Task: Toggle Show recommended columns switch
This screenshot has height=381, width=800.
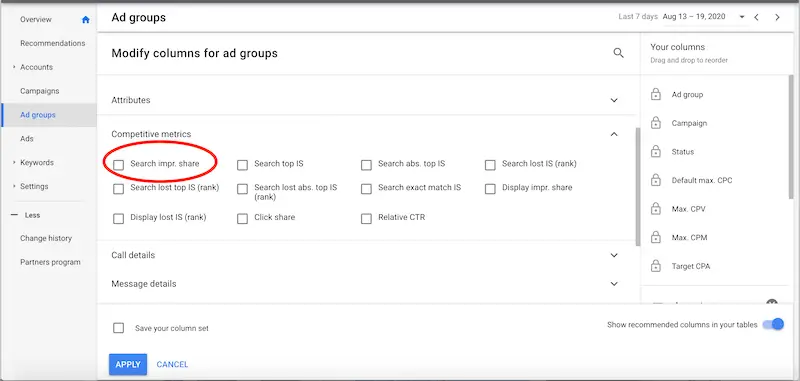Action: pyautogui.click(x=773, y=324)
